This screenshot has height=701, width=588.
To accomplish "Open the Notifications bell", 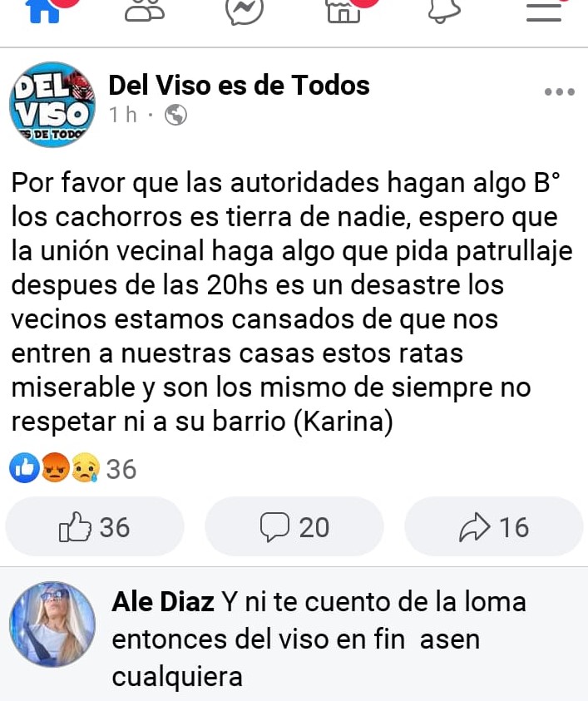I will pos(443,10).
